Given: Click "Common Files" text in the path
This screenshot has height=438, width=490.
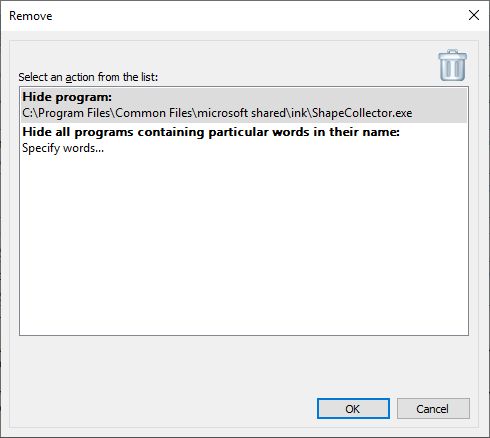Looking at the screenshot, I should pyautogui.click(x=154, y=113).
